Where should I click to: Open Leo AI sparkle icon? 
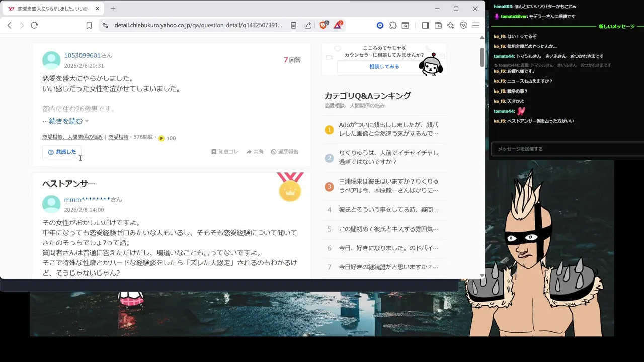(451, 25)
